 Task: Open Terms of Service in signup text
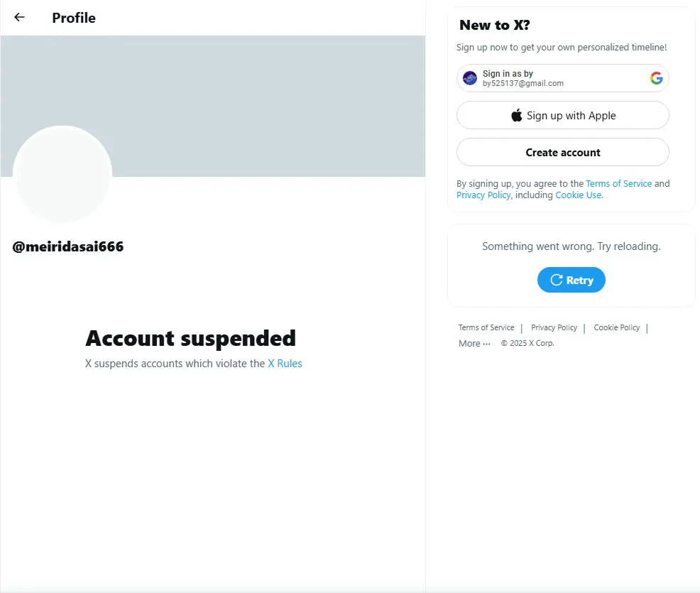click(x=619, y=183)
